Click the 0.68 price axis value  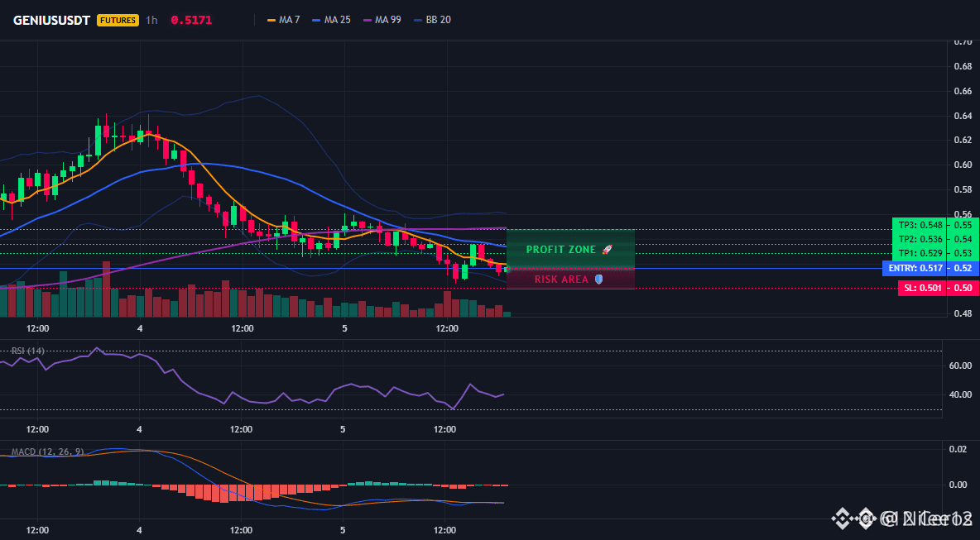click(963, 66)
